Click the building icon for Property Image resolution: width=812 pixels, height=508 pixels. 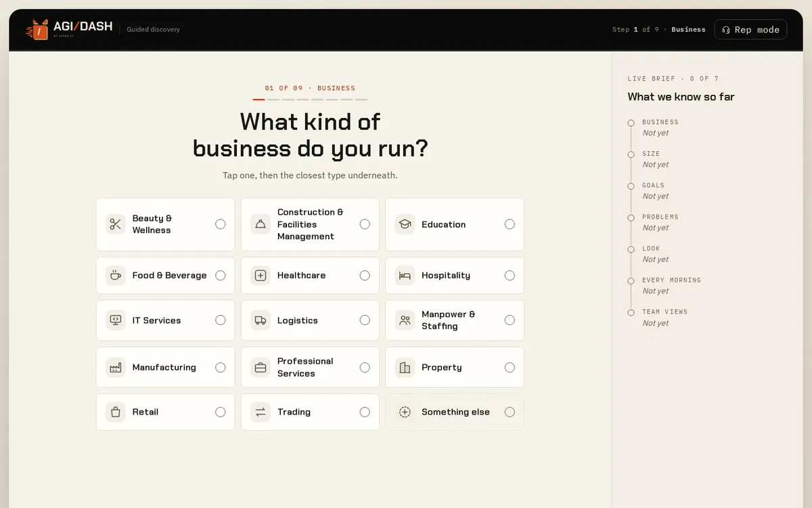pos(405,368)
